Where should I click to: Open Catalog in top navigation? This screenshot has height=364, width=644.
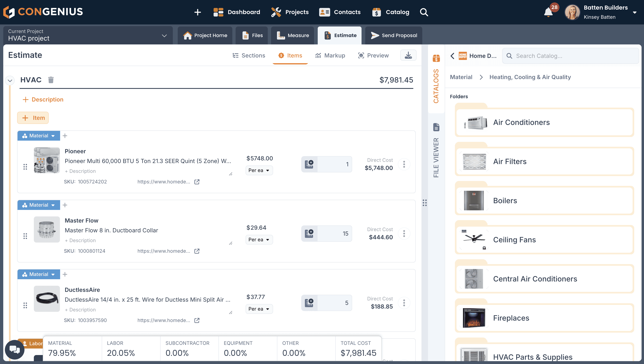pyautogui.click(x=391, y=12)
